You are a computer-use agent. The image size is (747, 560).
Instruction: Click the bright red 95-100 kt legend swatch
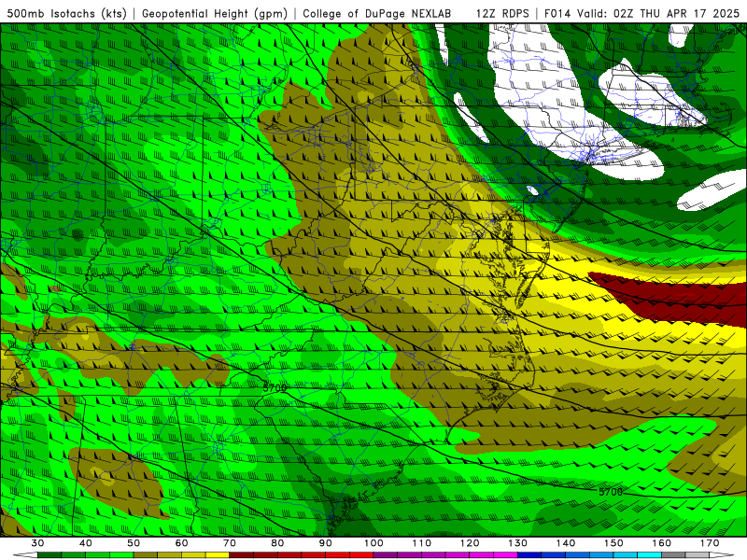click(361, 554)
